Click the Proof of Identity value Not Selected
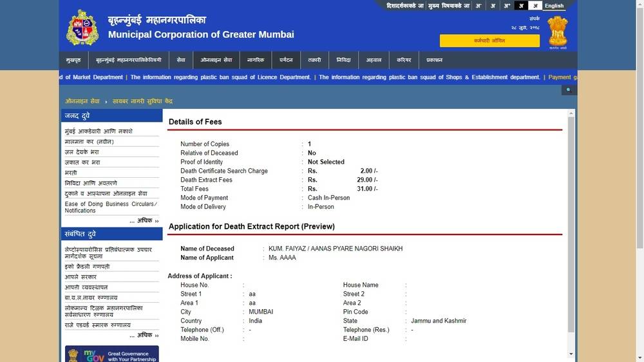This screenshot has width=644, height=362. (x=326, y=162)
